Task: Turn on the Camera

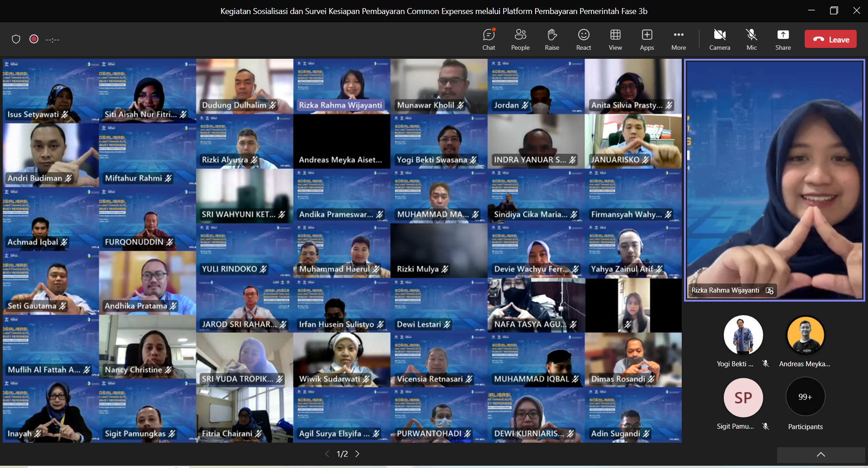Action: (x=720, y=39)
